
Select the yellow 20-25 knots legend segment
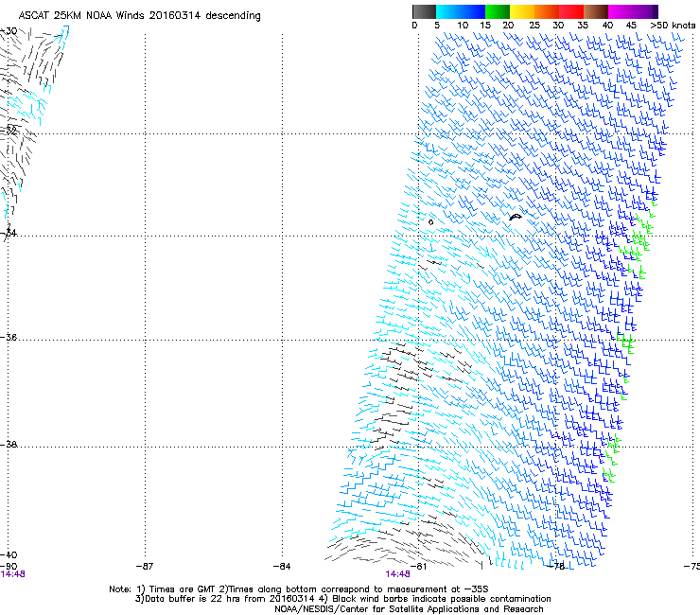pyautogui.click(x=522, y=11)
